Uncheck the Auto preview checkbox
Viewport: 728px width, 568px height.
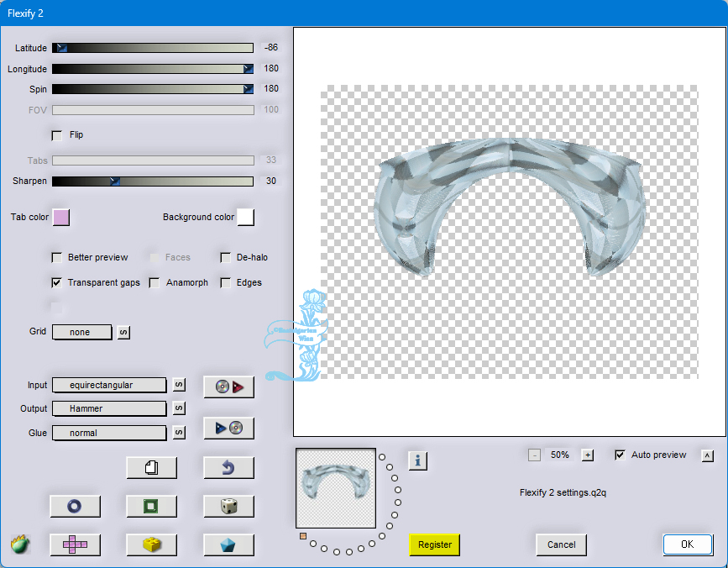click(x=620, y=455)
